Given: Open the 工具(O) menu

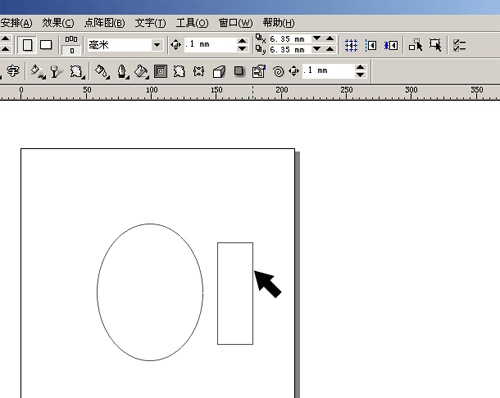Looking at the screenshot, I should pos(192,23).
